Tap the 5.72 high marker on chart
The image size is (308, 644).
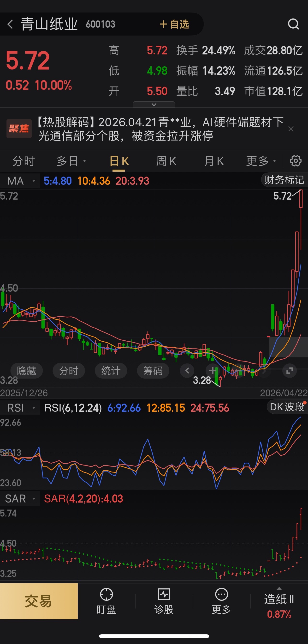(283, 196)
